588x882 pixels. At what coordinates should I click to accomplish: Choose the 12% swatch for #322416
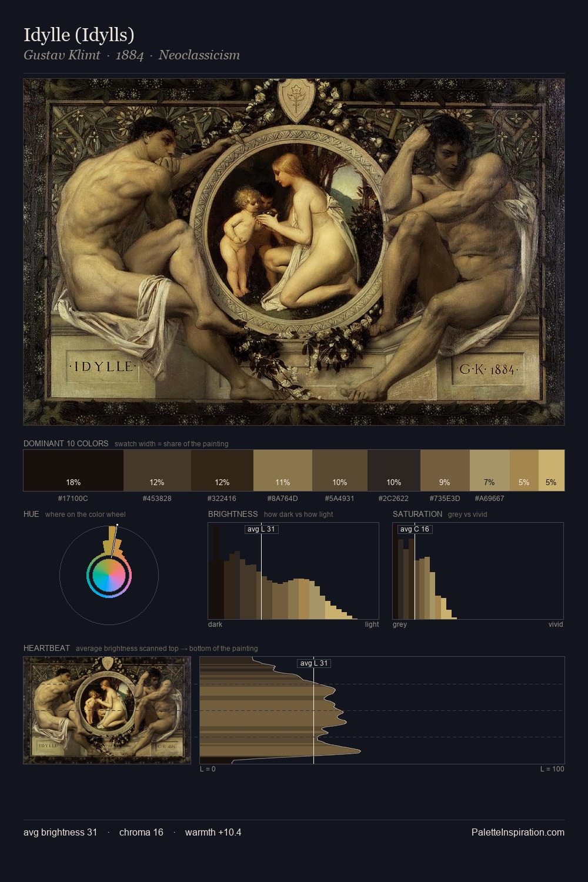[222, 470]
